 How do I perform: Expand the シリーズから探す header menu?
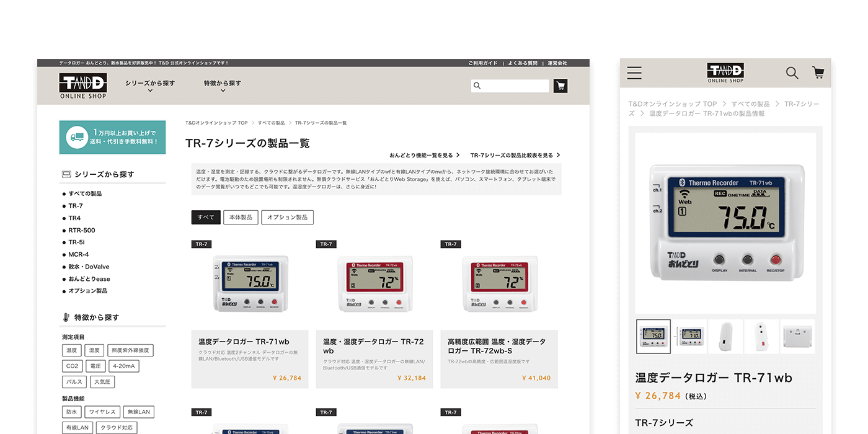click(150, 86)
